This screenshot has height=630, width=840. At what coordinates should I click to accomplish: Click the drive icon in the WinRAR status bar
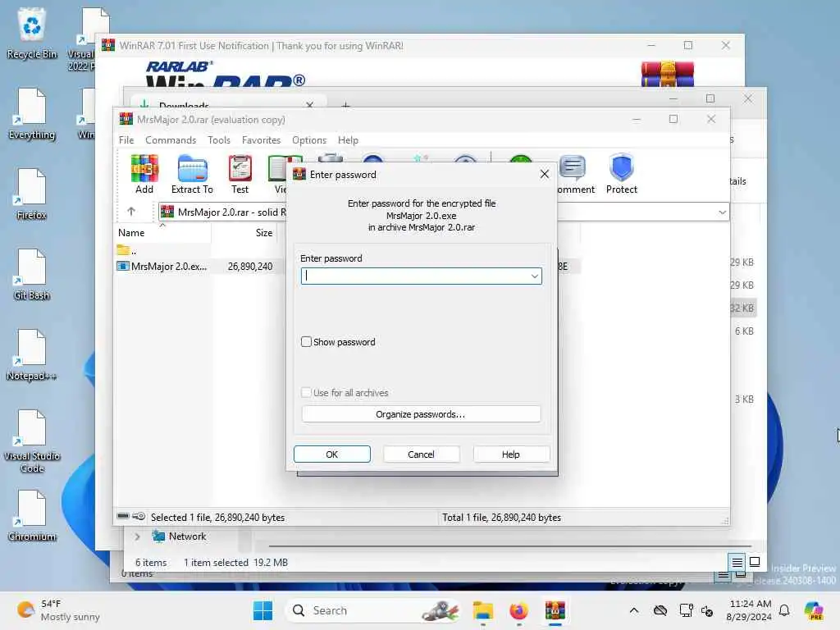pyautogui.click(x=123, y=517)
